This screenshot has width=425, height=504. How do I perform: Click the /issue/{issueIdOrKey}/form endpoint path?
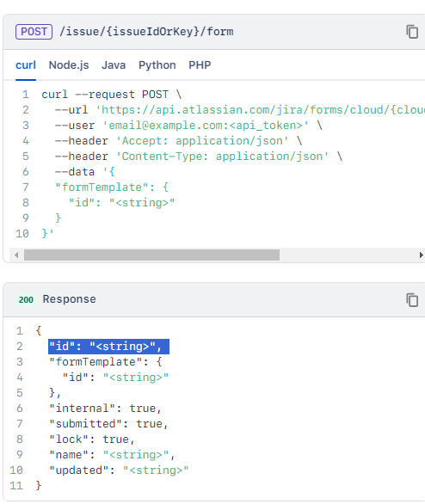click(x=146, y=32)
